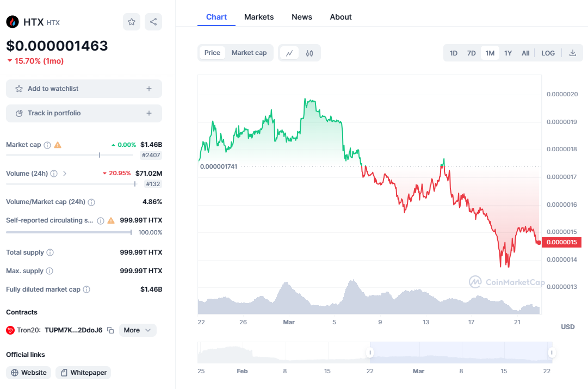Screen dimensions: 588x389
Task: Toggle LOG scale on chart
Action: pos(548,53)
